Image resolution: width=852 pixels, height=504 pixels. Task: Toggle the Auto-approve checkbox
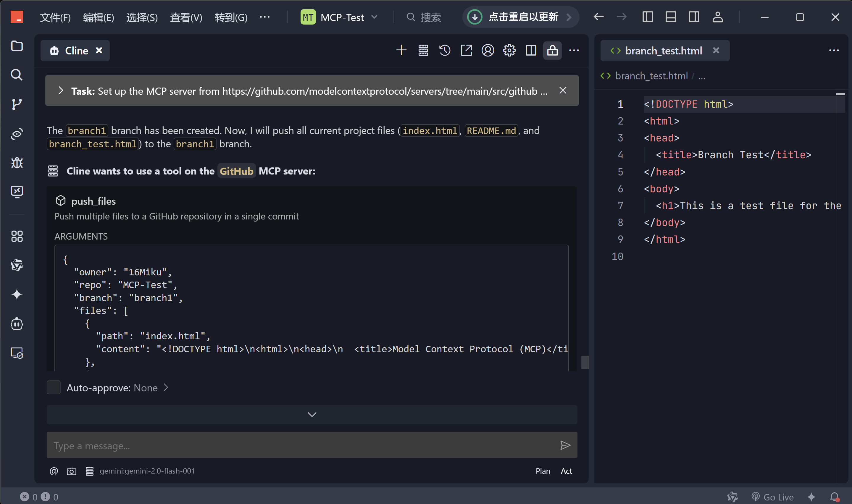pyautogui.click(x=53, y=387)
